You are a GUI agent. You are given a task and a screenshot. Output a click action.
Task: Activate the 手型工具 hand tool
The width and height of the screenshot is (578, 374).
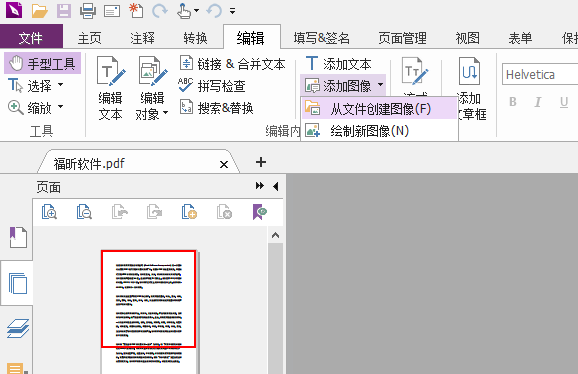click(x=42, y=63)
